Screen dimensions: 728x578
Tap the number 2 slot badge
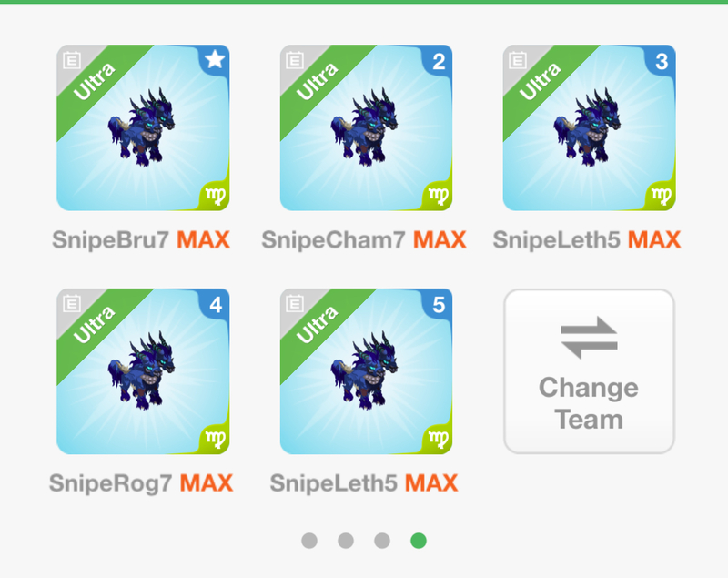pyautogui.click(x=439, y=61)
